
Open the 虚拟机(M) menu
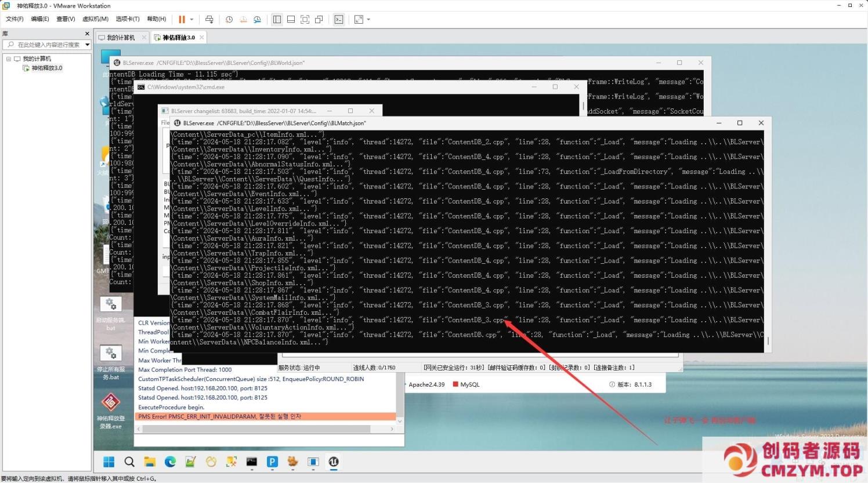[x=95, y=19]
